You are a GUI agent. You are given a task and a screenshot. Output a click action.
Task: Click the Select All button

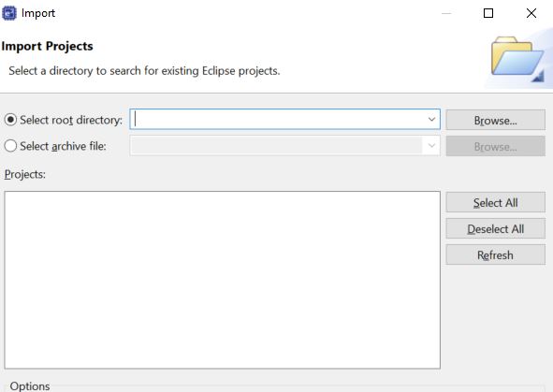pos(496,202)
